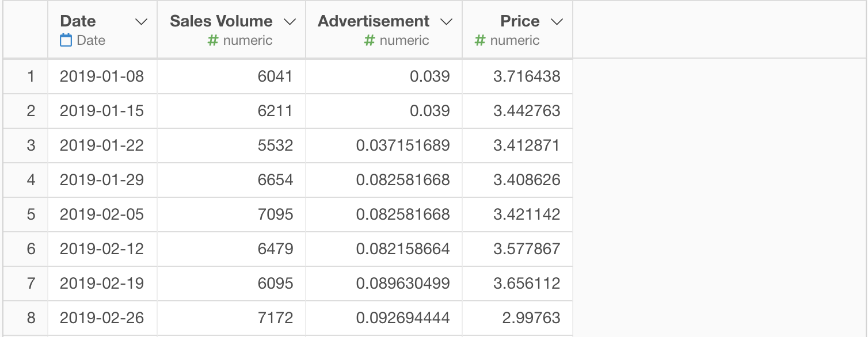Select the Price column header label
This screenshot has height=337, width=868.
[520, 21]
